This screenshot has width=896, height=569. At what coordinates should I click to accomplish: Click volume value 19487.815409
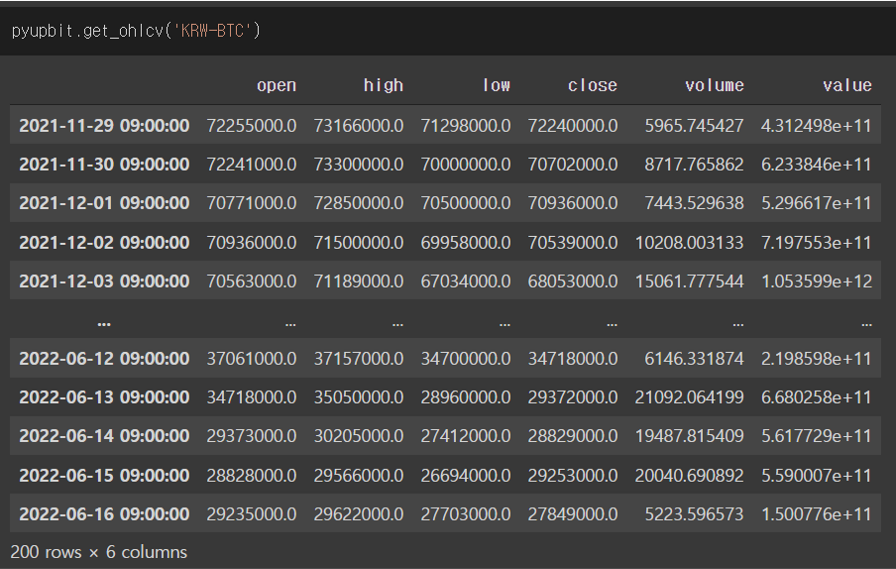click(x=690, y=436)
